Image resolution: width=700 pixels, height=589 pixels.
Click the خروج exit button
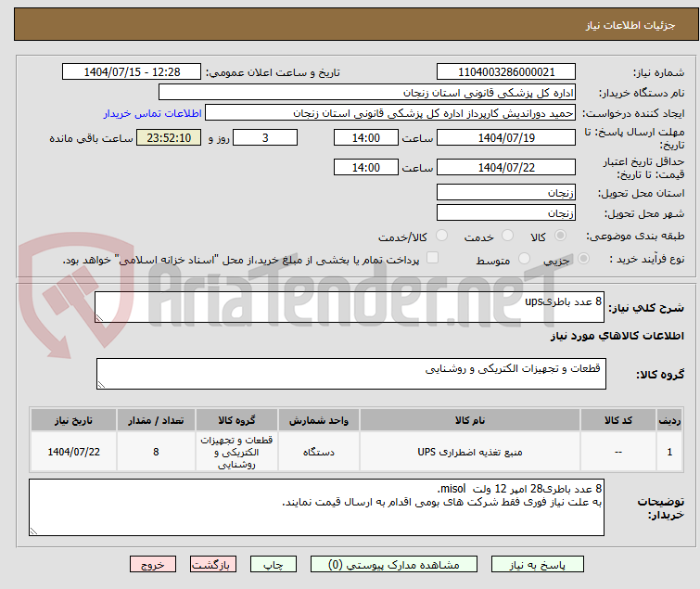153,565
